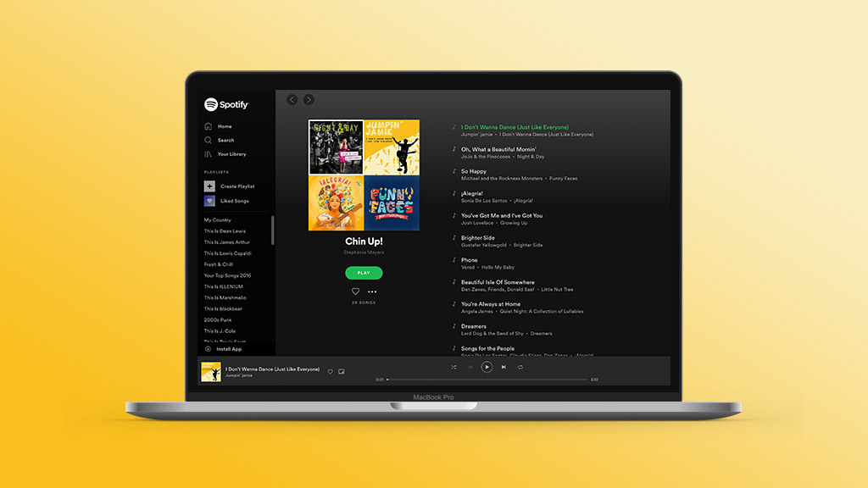Click the round play button in the player bar
868x488 pixels.
click(487, 367)
